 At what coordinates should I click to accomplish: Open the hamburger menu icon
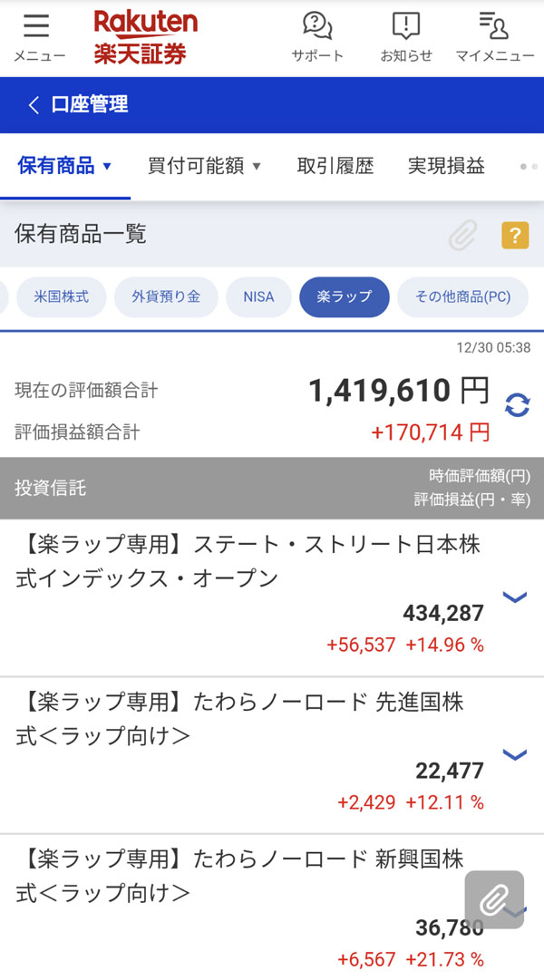click(38, 36)
